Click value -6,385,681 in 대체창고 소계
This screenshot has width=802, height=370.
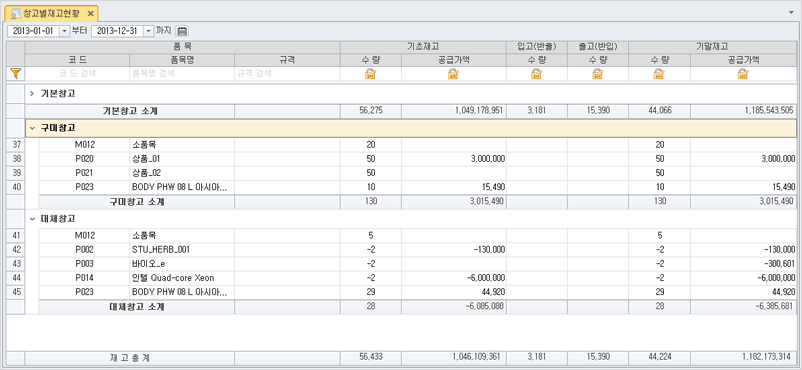[x=774, y=307]
